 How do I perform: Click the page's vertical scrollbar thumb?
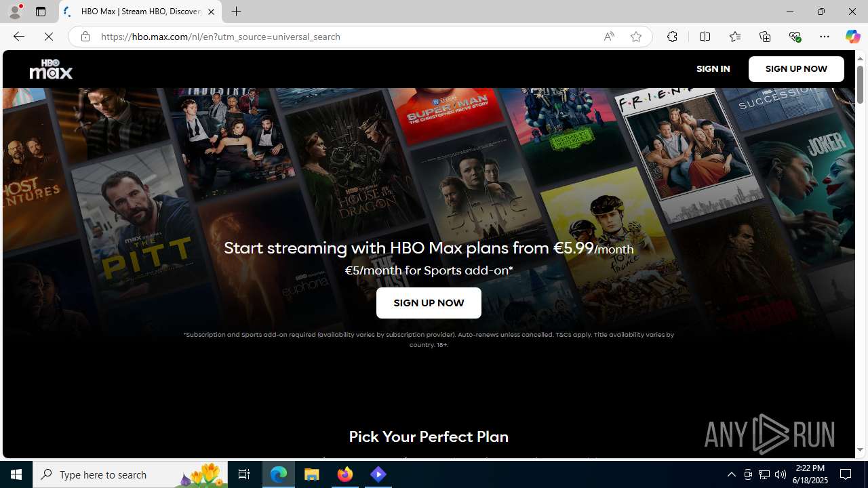(x=860, y=85)
